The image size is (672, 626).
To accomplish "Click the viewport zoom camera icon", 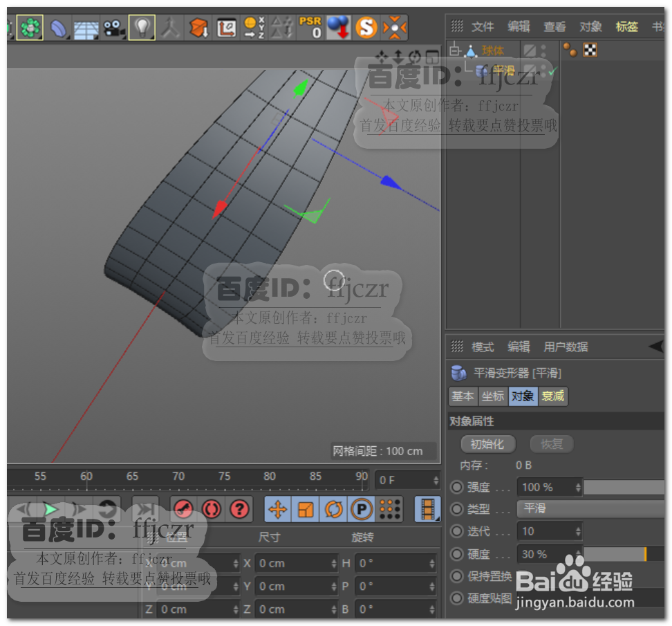I will (x=399, y=57).
